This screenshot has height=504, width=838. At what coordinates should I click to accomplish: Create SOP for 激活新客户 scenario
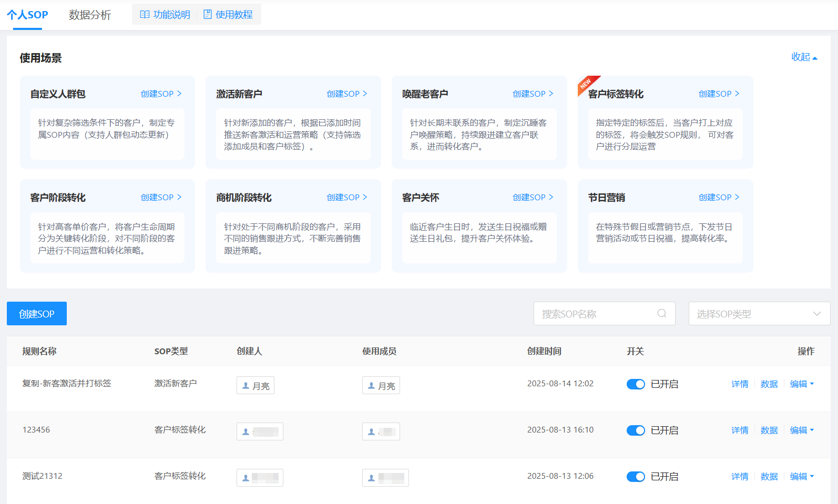347,94
